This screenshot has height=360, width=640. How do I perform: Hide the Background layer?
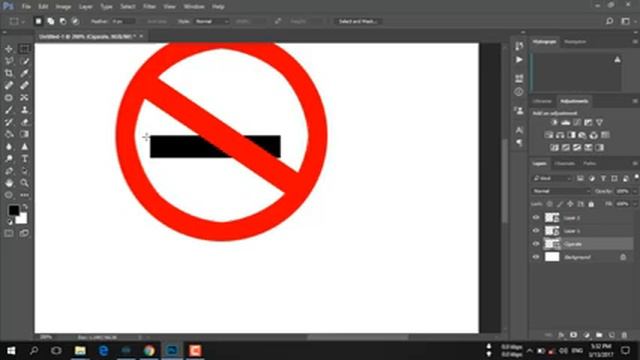[536, 257]
